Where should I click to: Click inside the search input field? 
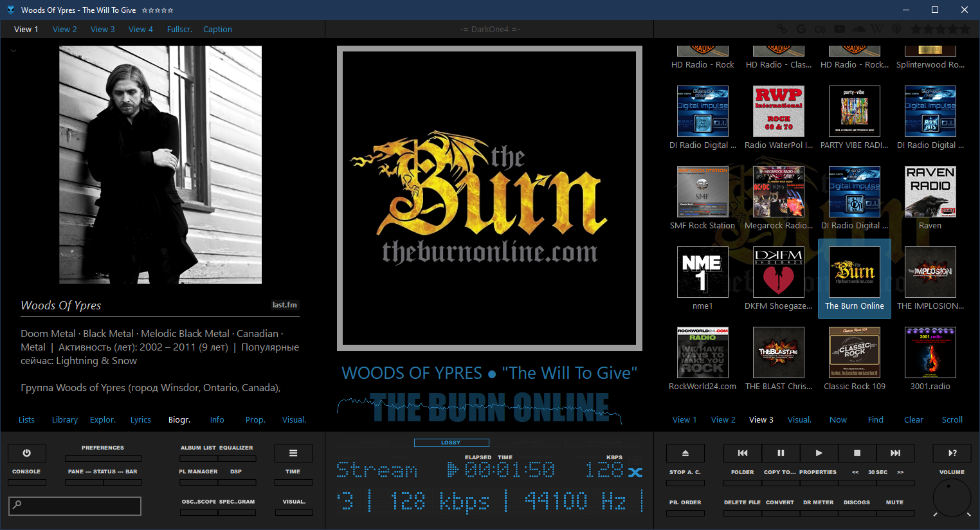click(x=75, y=506)
